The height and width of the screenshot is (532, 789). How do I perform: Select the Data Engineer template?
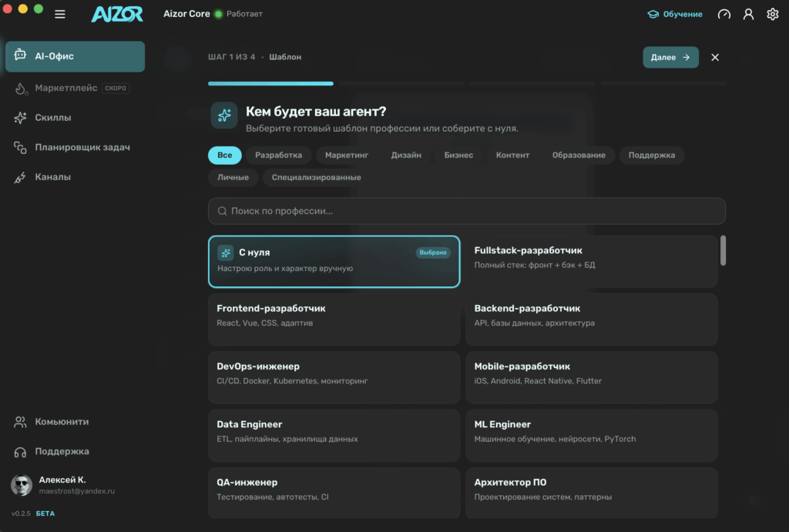pyautogui.click(x=334, y=436)
